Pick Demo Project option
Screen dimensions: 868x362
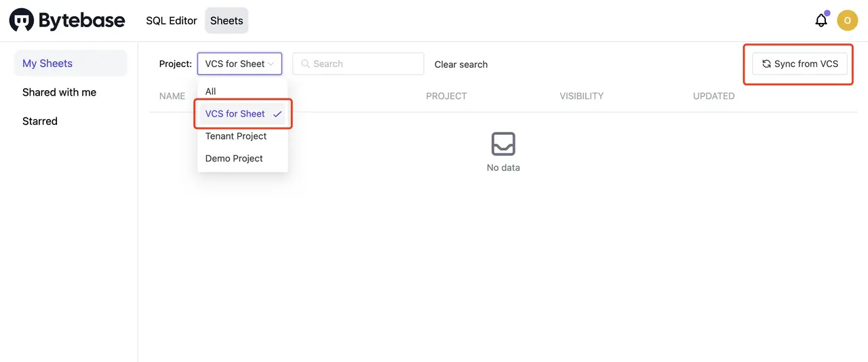click(234, 159)
